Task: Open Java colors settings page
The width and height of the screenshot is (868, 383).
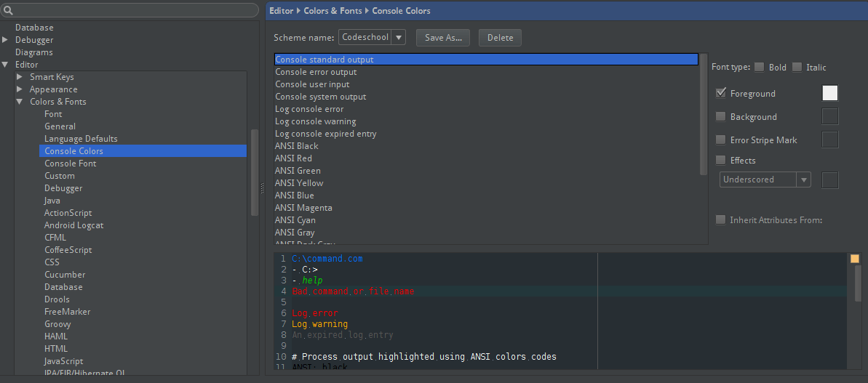Action: 52,200
